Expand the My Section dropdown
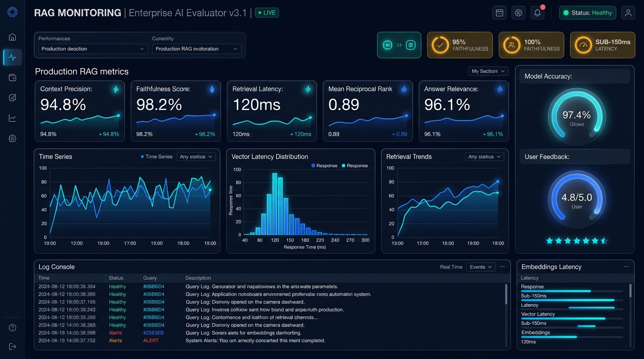Screen dimensions: 644x359 pyautogui.click(x=488, y=71)
